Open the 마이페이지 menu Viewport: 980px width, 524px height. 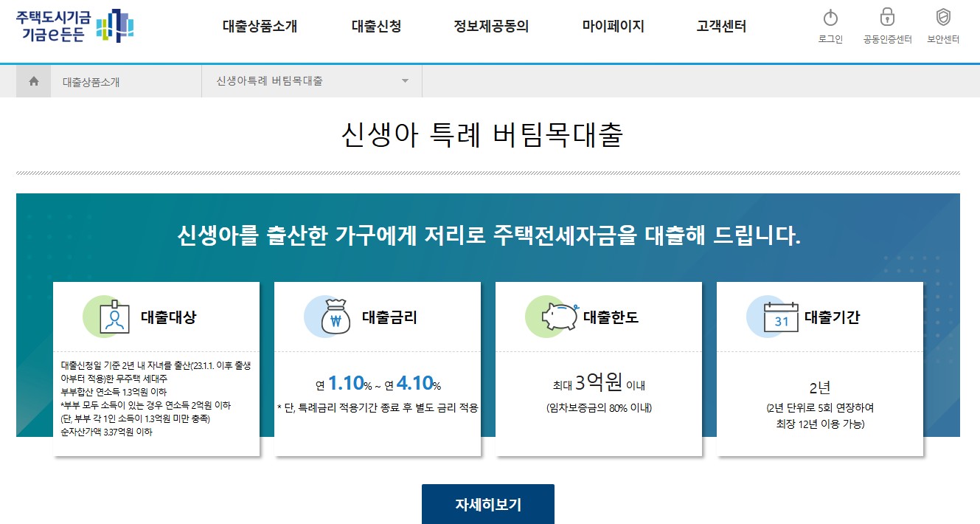coord(612,26)
